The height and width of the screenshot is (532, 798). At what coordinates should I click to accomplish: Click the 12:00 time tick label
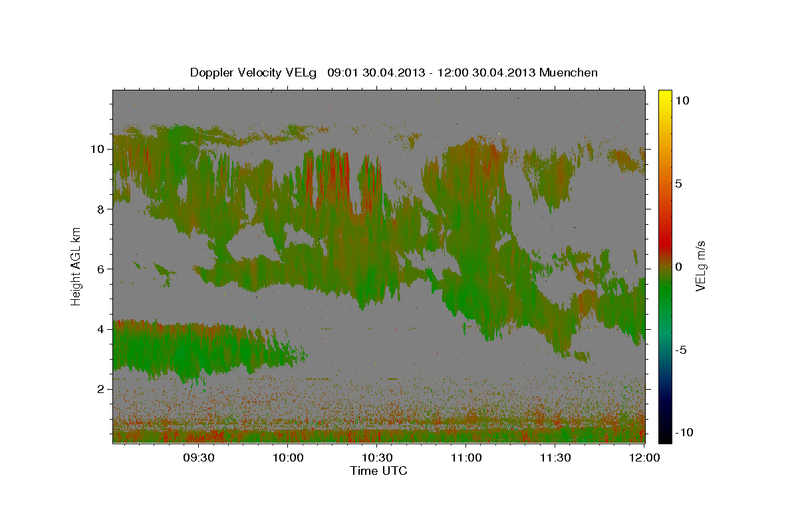[644, 458]
